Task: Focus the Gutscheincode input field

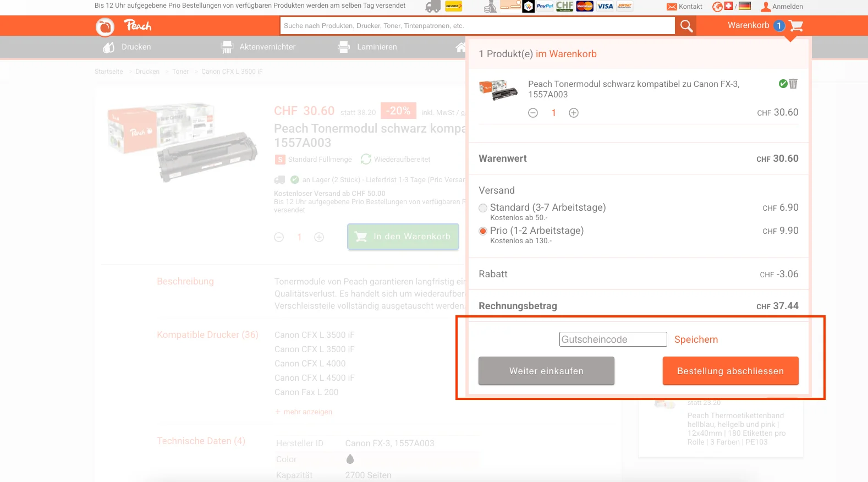Action: (613, 339)
